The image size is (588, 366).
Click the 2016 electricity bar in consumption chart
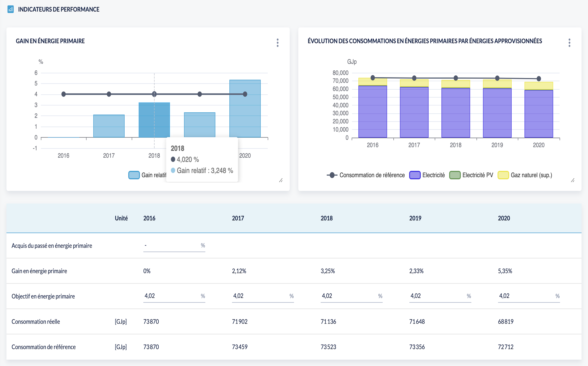(x=373, y=112)
